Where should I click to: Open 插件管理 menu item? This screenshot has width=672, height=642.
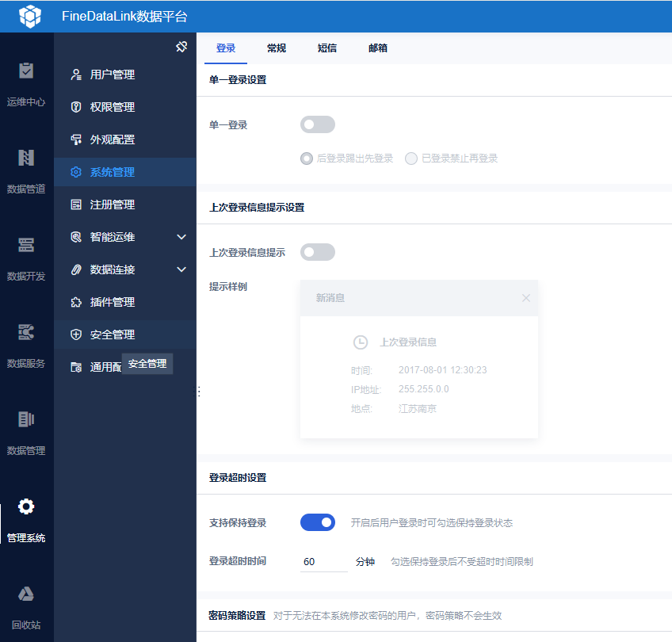pos(125,302)
